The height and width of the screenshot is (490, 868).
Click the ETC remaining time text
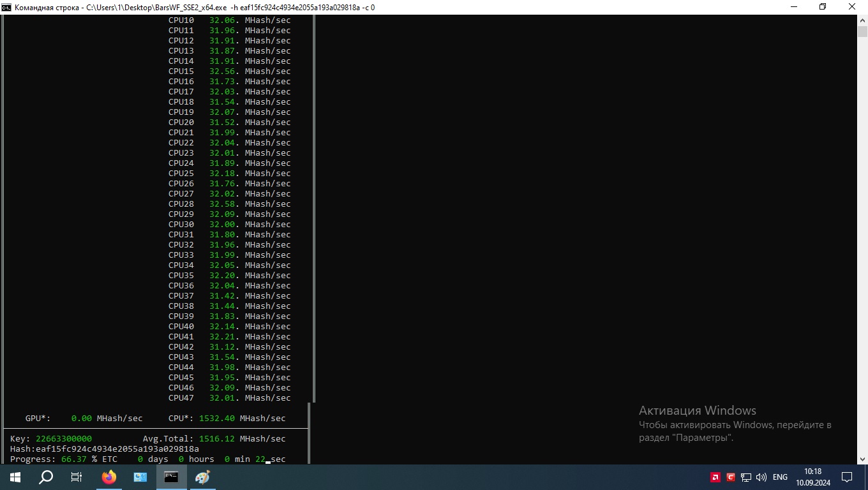coord(194,459)
